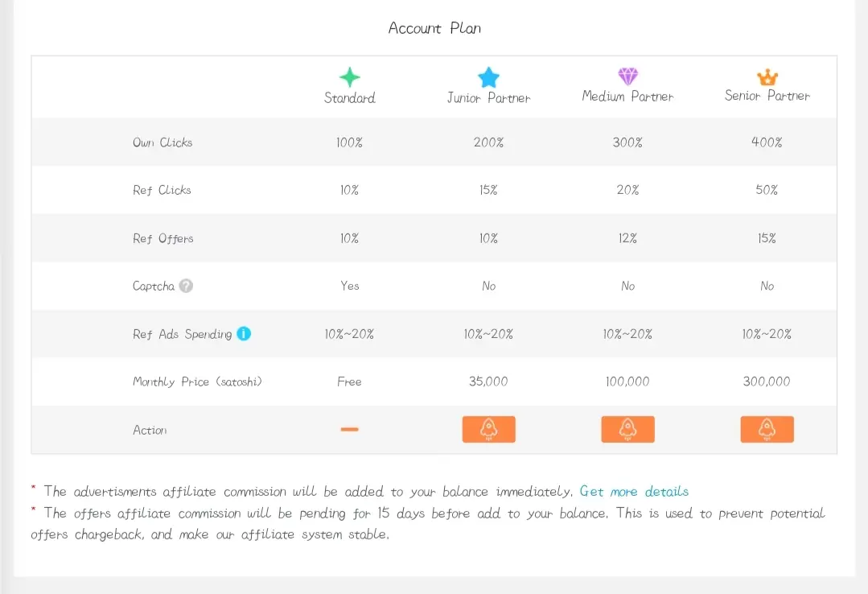The height and width of the screenshot is (594, 868).
Task: Click the Monthly Price (satoshi) row label
Action: pos(197,382)
